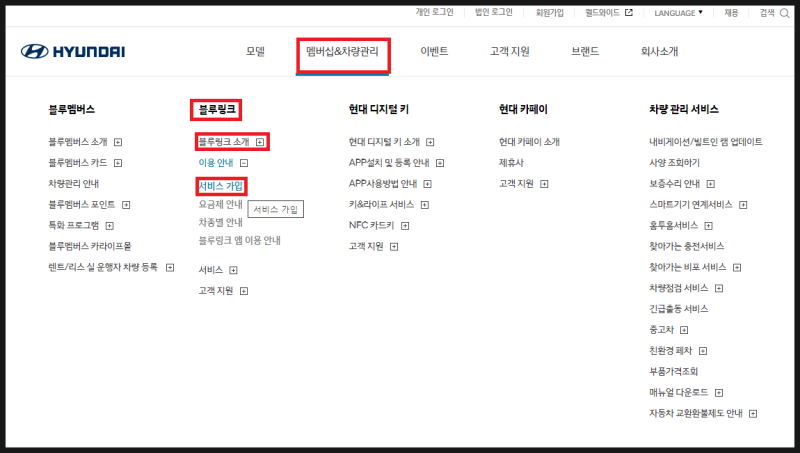Click the Hyundai logo
800x453 pixels.
click(x=73, y=52)
